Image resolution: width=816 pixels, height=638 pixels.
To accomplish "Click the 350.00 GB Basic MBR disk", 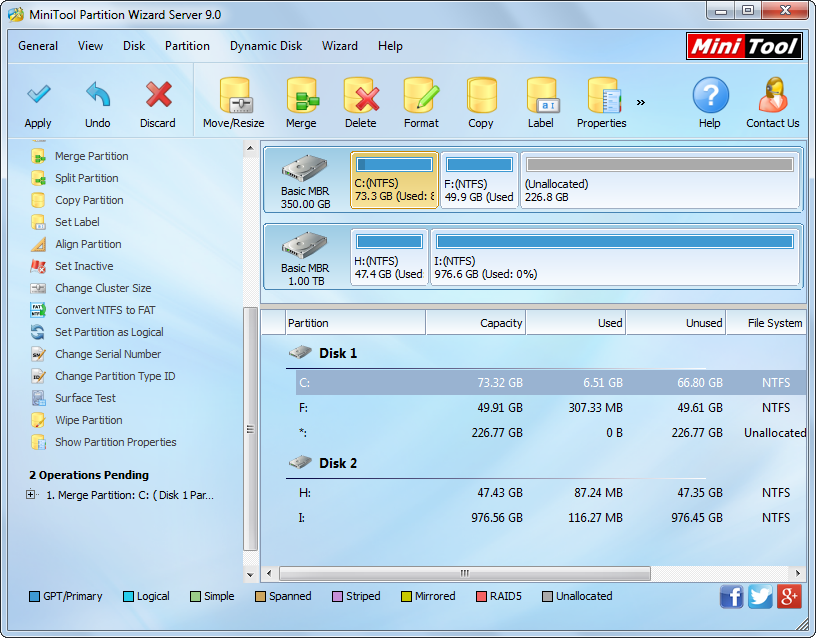I will click(x=305, y=181).
